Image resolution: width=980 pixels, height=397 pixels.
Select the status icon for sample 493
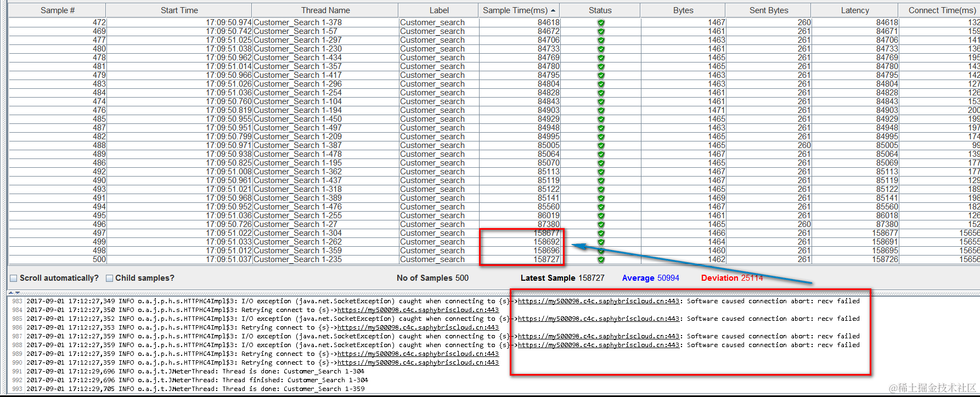point(601,190)
